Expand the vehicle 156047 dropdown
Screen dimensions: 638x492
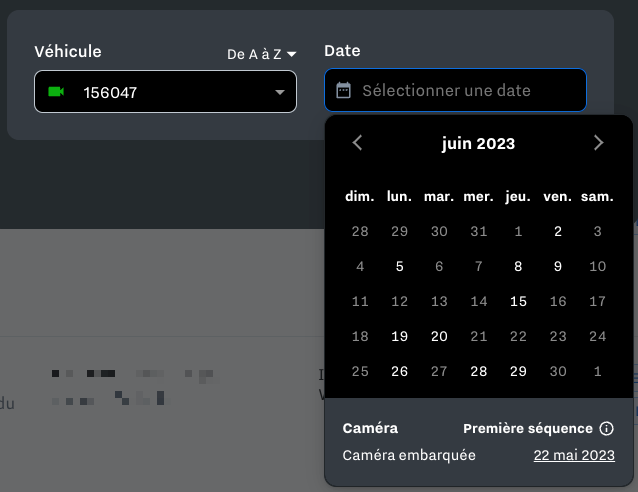(279, 93)
